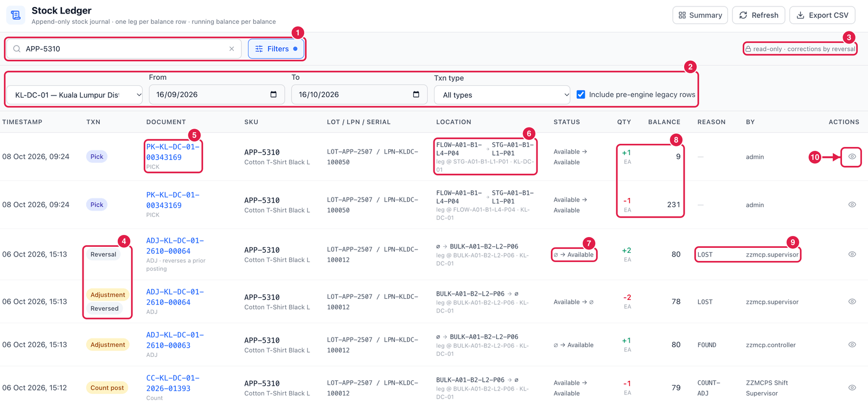The image size is (868, 409).
Task: Click zzmcp.controller in the BY column
Action: click(x=771, y=345)
